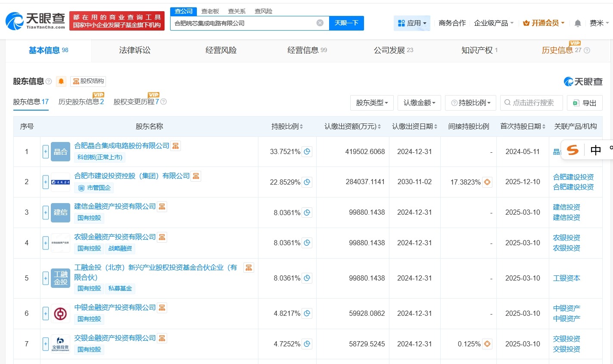The width and height of the screenshot is (613, 364).
Task: Click the bell alert icon next to 股东信息
Action: click(60, 81)
